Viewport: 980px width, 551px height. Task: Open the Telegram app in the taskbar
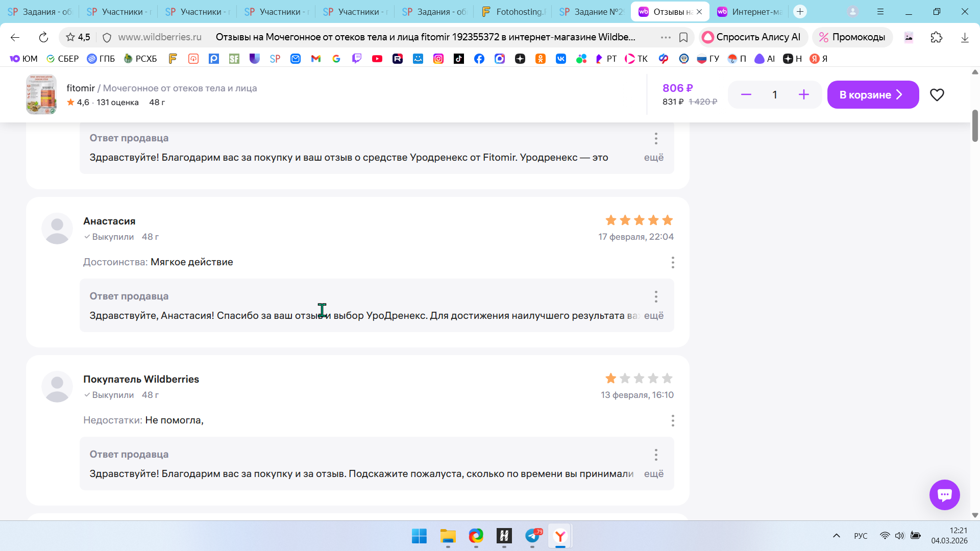(x=532, y=536)
